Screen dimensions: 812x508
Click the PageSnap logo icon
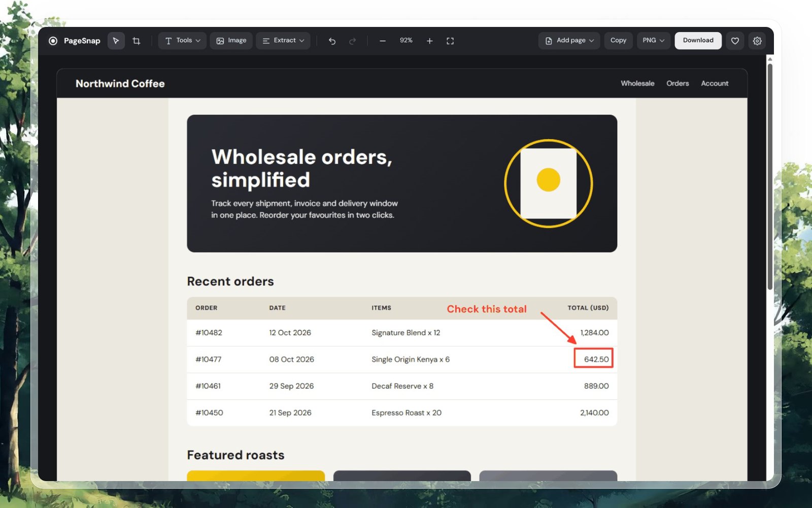click(x=53, y=41)
